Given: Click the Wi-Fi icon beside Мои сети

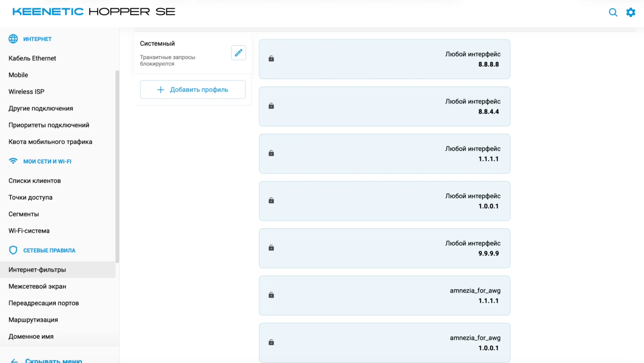Looking at the screenshot, I should pyautogui.click(x=13, y=161).
